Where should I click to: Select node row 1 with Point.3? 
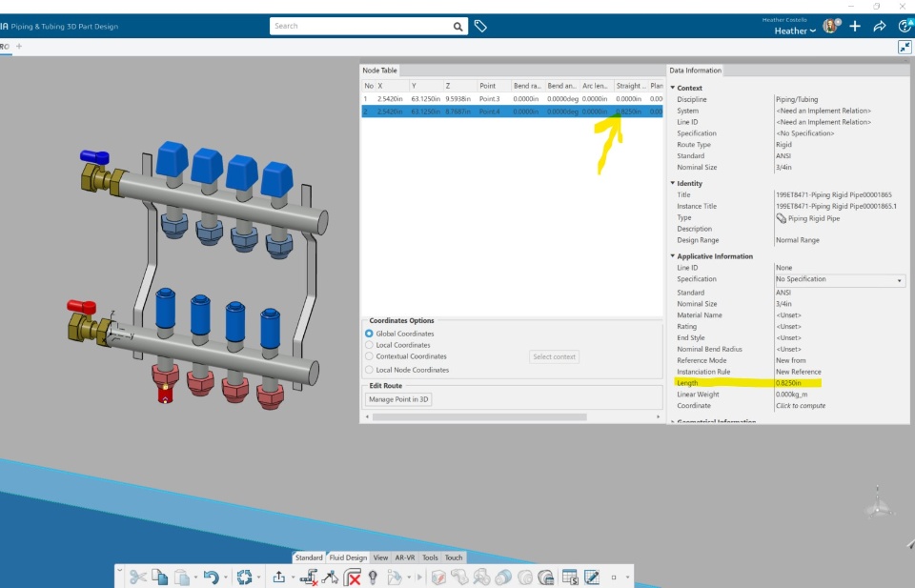click(x=513, y=99)
